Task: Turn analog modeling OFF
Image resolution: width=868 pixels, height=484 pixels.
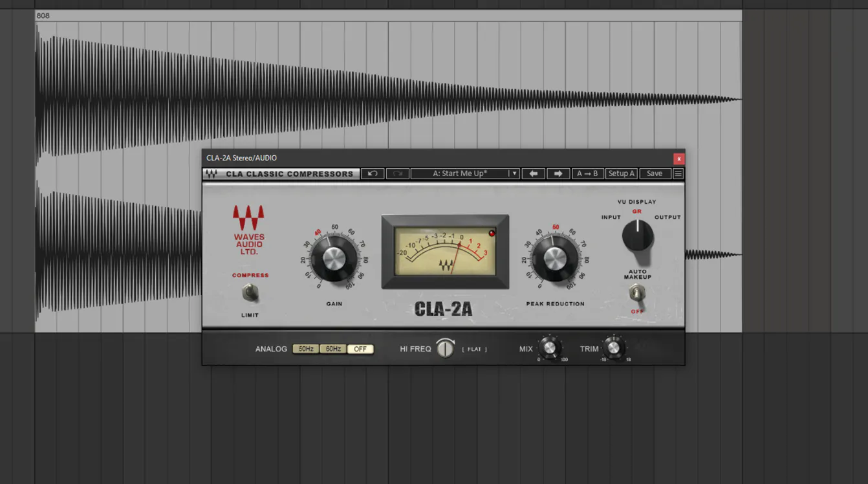Action: pyautogui.click(x=360, y=349)
